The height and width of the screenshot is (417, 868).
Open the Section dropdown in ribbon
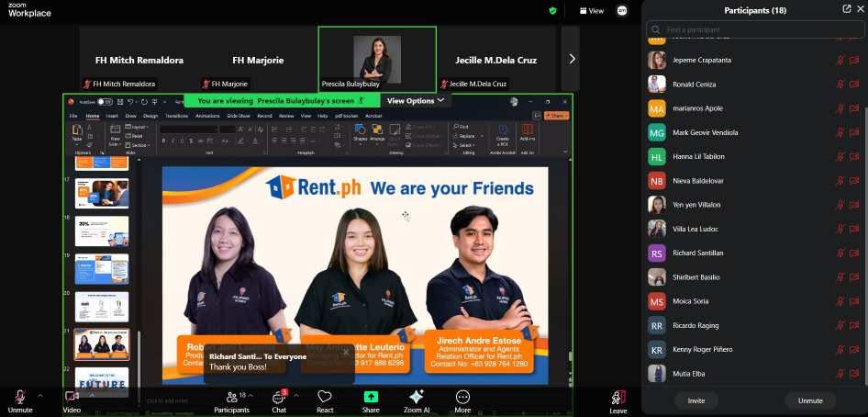pyautogui.click(x=138, y=145)
